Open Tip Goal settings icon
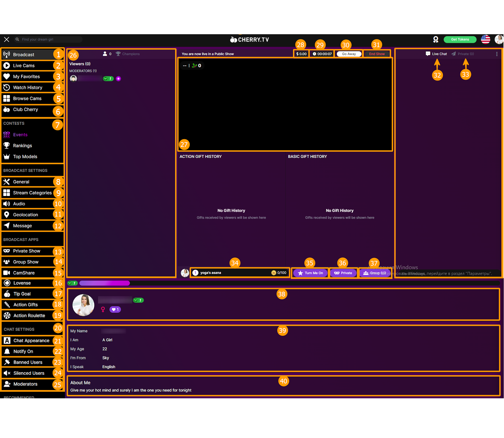Image resolution: width=504 pixels, height=438 pixels. [7, 294]
